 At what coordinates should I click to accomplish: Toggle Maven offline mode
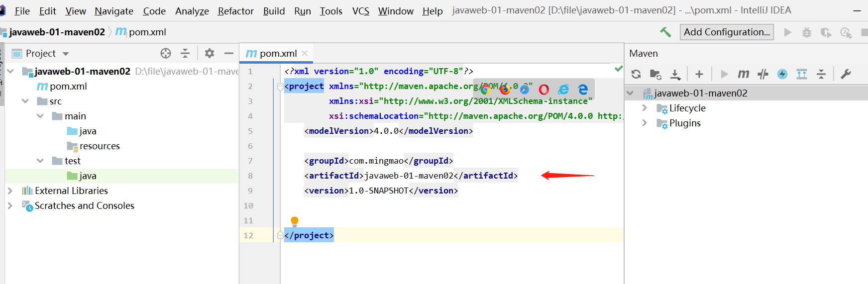762,74
